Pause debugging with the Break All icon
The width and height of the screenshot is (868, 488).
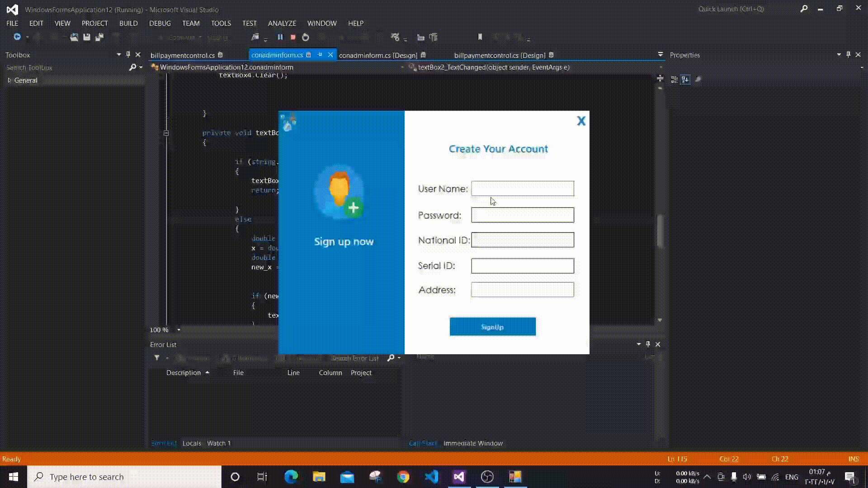280,38
